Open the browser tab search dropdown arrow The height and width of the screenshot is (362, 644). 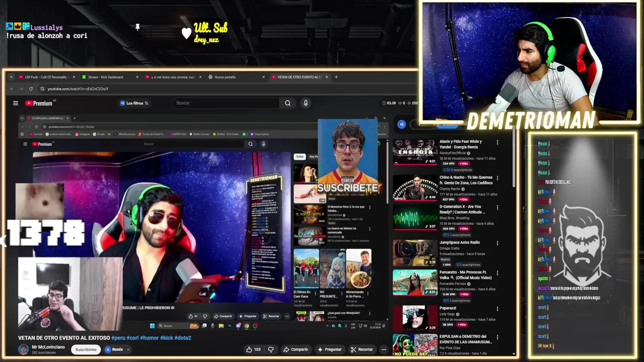(x=11, y=77)
